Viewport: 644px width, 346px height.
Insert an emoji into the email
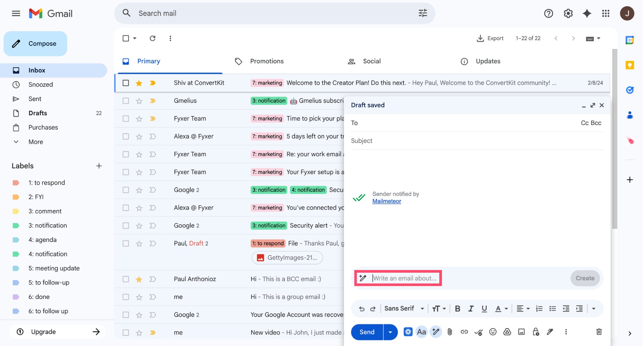click(493, 332)
